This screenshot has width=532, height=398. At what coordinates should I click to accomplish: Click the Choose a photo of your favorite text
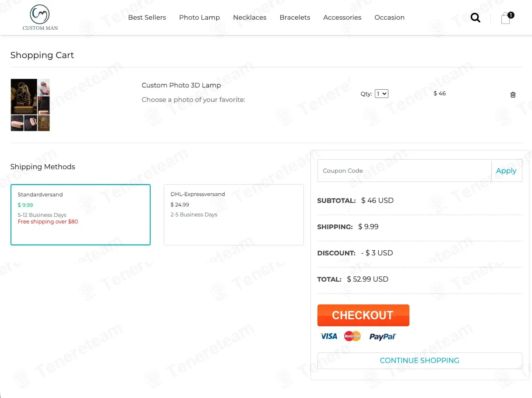(x=193, y=100)
